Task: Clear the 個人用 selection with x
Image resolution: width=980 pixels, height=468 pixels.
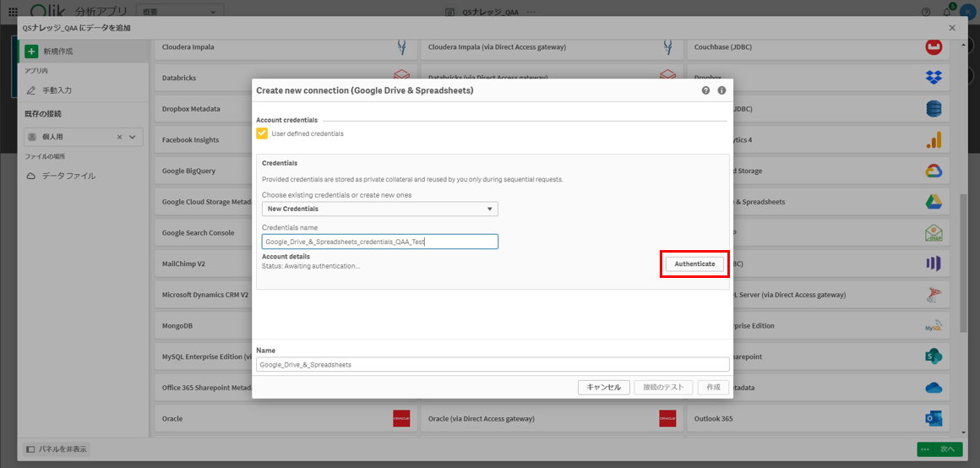Action: pos(119,138)
